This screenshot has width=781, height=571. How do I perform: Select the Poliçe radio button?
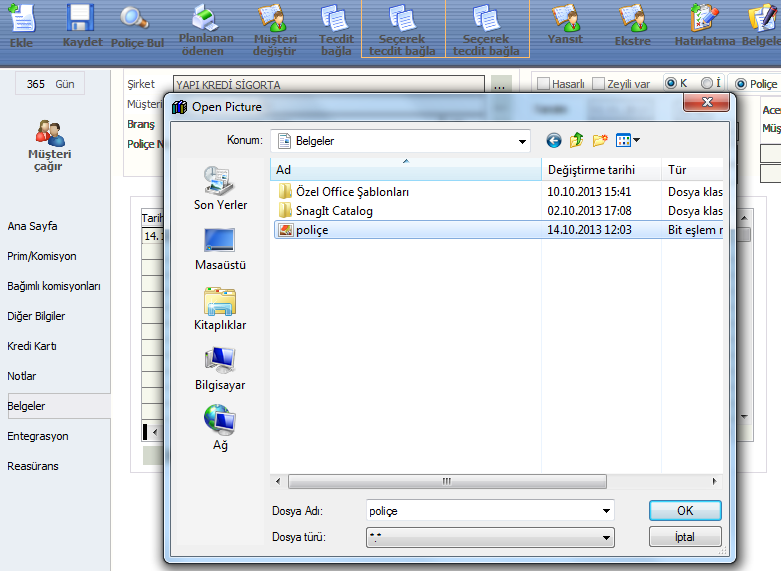[741, 84]
